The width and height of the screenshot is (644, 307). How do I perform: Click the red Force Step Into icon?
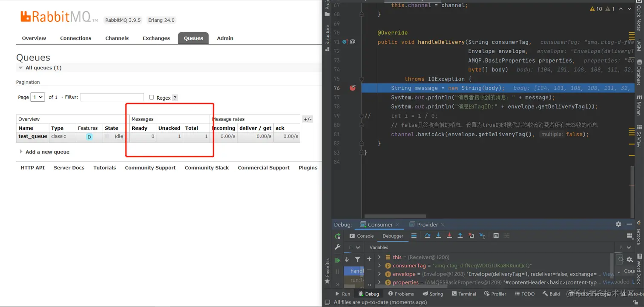coord(449,235)
